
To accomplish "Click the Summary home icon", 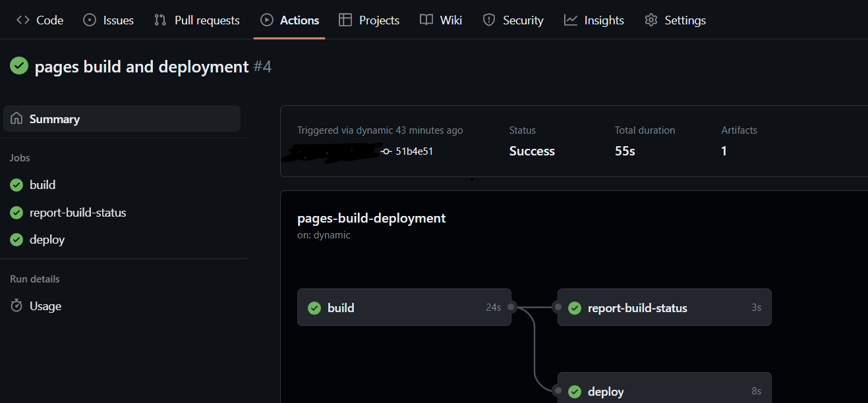I will [16, 119].
